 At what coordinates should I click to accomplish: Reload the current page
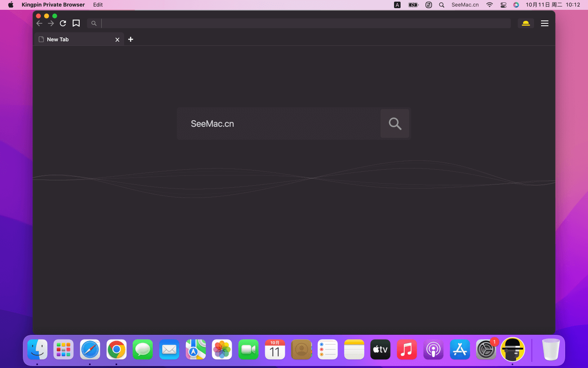click(x=63, y=23)
